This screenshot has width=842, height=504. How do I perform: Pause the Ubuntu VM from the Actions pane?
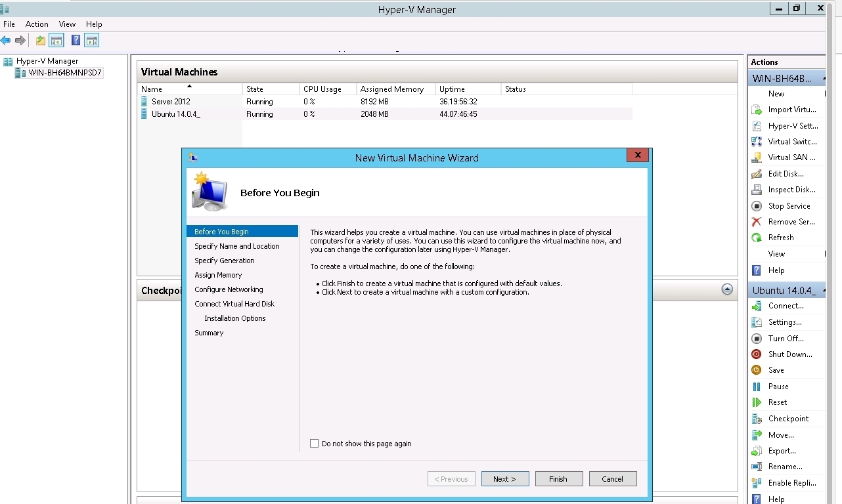coord(778,387)
